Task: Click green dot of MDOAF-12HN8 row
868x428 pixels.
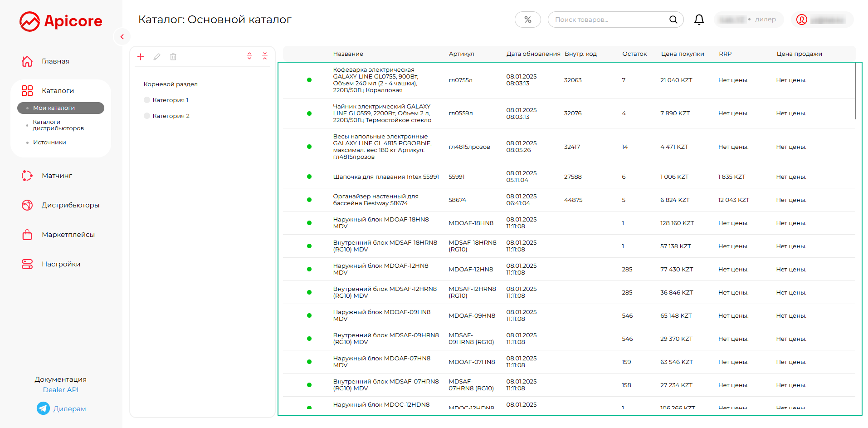Action: click(x=309, y=269)
